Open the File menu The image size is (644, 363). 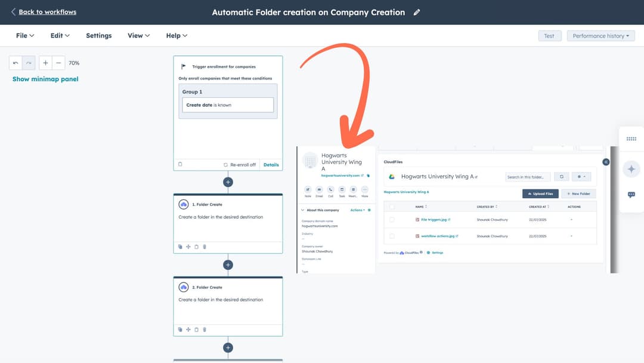(23, 35)
